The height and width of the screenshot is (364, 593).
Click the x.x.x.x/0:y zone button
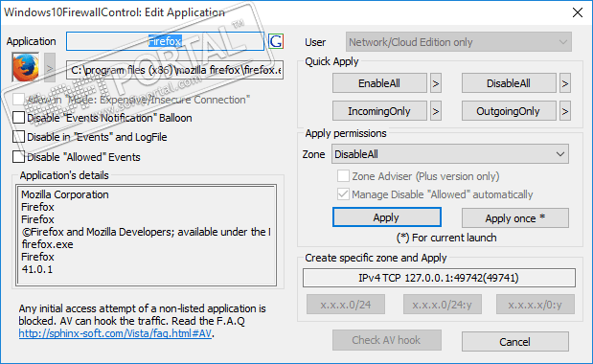click(x=536, y=305)
